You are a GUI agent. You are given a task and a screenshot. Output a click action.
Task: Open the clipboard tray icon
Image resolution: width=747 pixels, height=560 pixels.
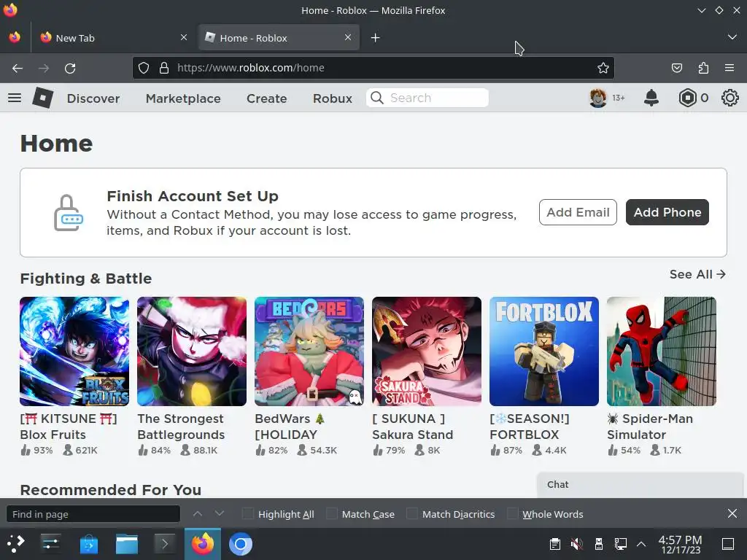(554, 544)
